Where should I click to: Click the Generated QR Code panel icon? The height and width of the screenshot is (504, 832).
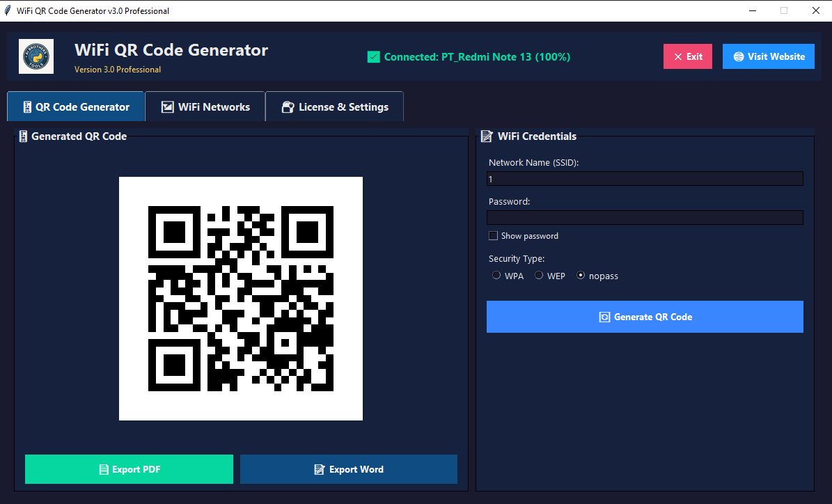click(x=23, y=136)
